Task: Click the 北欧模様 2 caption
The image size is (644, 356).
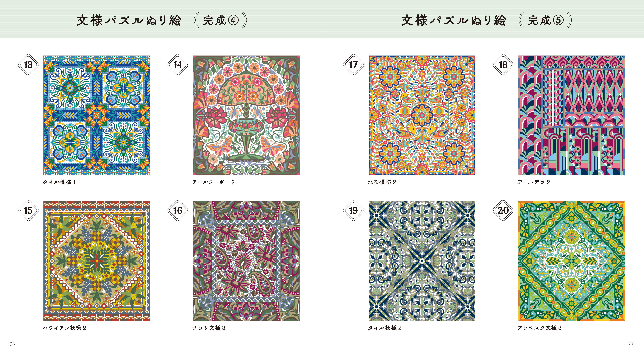Action: pyautogui.click(x=382, y=182)
